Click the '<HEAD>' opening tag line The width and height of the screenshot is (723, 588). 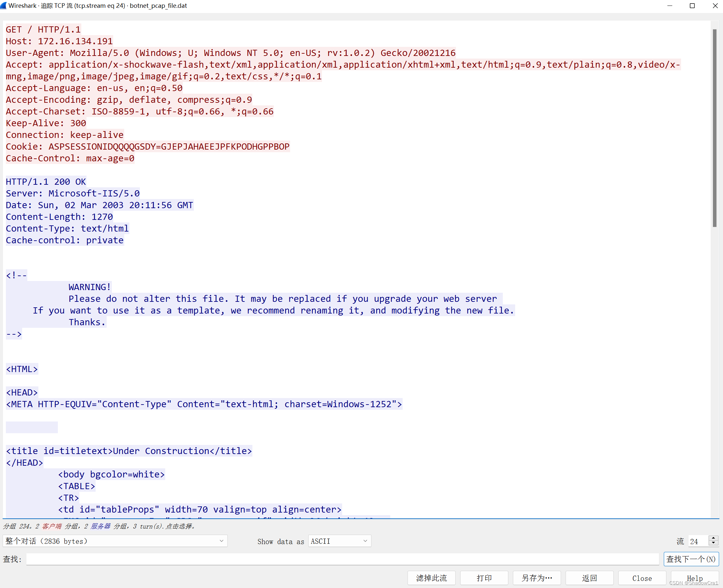pos(22,392)
